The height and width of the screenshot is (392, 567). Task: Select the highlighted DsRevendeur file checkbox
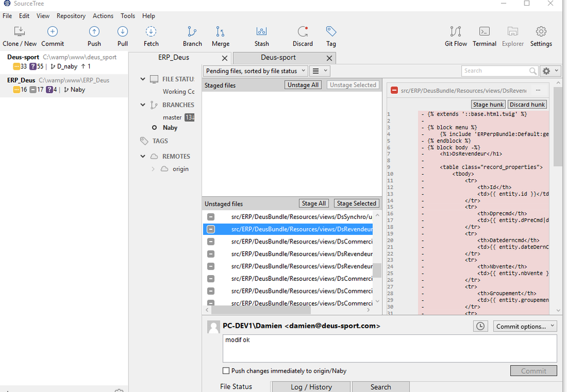tap(211, 229)
